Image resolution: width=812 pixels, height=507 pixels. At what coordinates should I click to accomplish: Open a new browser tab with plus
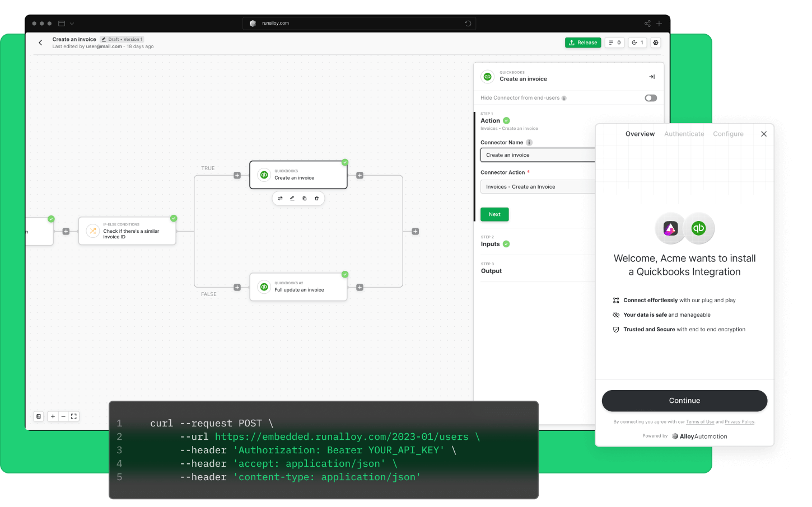click(659, 24)
